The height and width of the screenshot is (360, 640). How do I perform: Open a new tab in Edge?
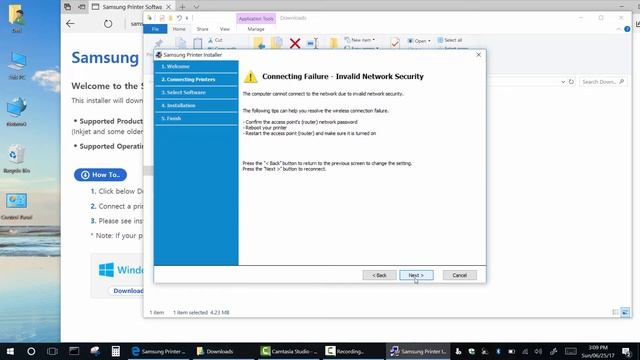182,7
